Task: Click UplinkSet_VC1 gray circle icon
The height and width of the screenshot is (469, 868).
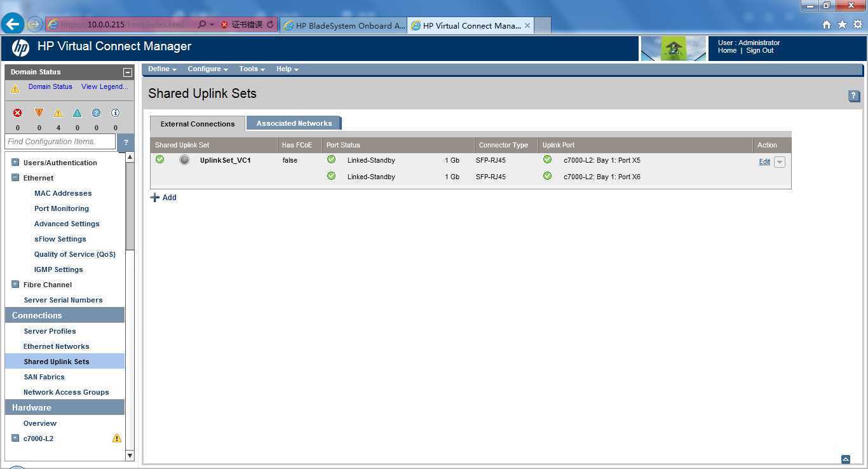Action: (184, 160)
